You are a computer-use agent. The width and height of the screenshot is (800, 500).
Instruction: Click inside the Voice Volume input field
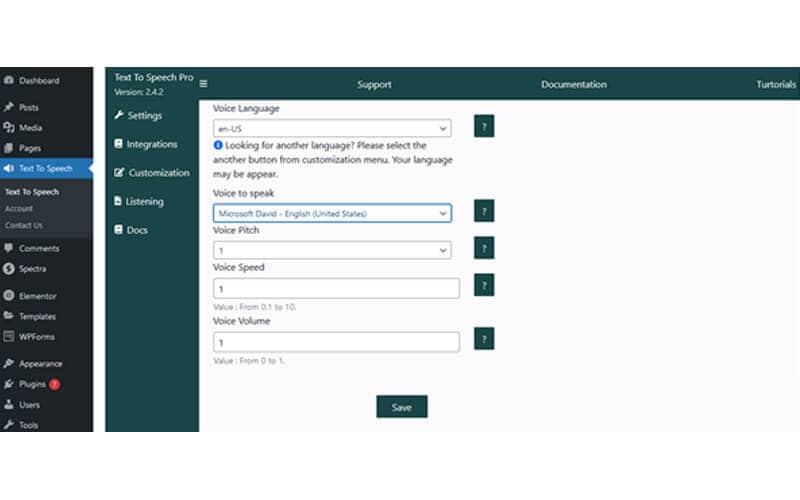click(336, 342)
